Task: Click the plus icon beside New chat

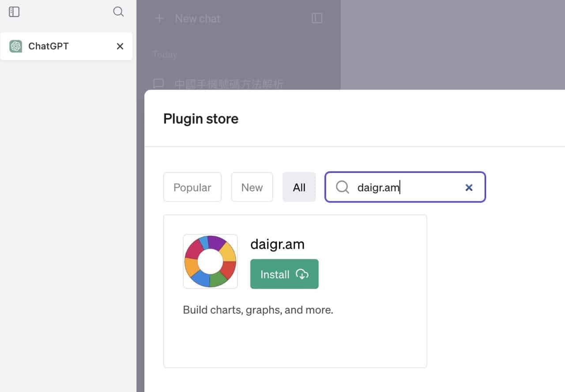Action: pyautogui.click(x=159, y=19)
